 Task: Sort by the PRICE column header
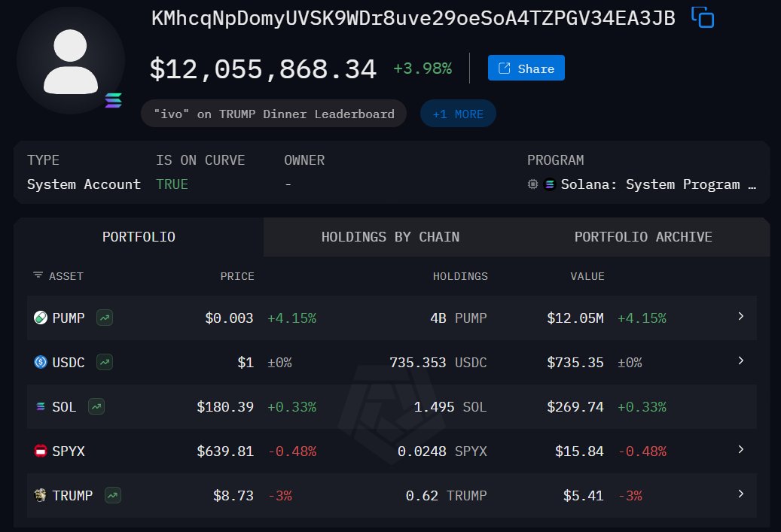click(x=237, y=276)
